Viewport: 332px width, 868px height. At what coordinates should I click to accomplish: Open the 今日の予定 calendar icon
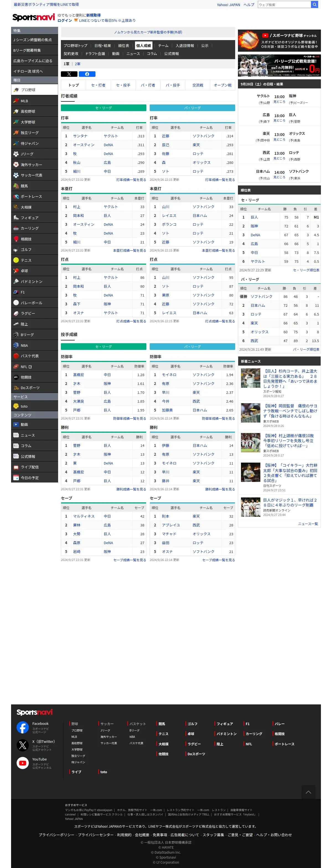click(16, 478)
